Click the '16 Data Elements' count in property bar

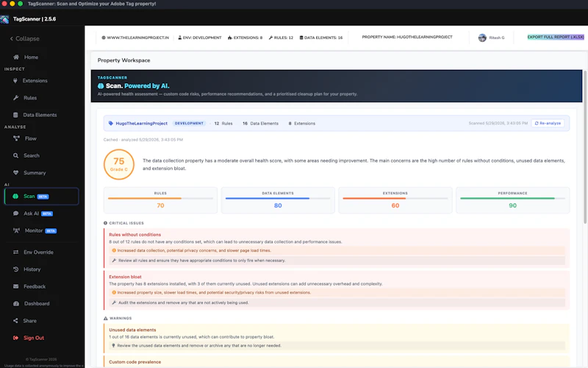pos(260,123)
